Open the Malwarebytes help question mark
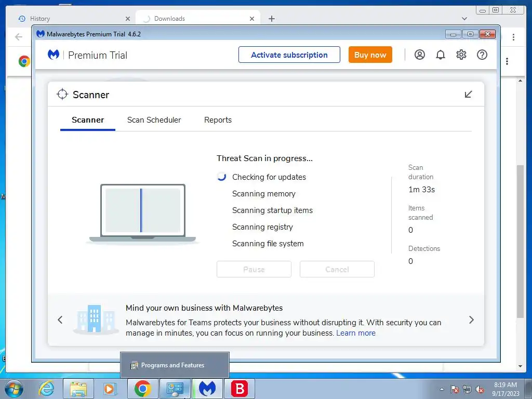The width and height of the screenshot is (532, 399). point(482,55)
